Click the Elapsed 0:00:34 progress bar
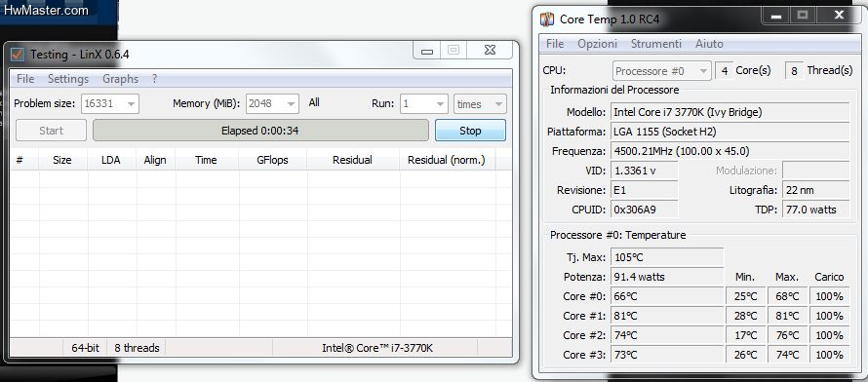The height and width of the screenshot is (382, 868). [260, 131]
